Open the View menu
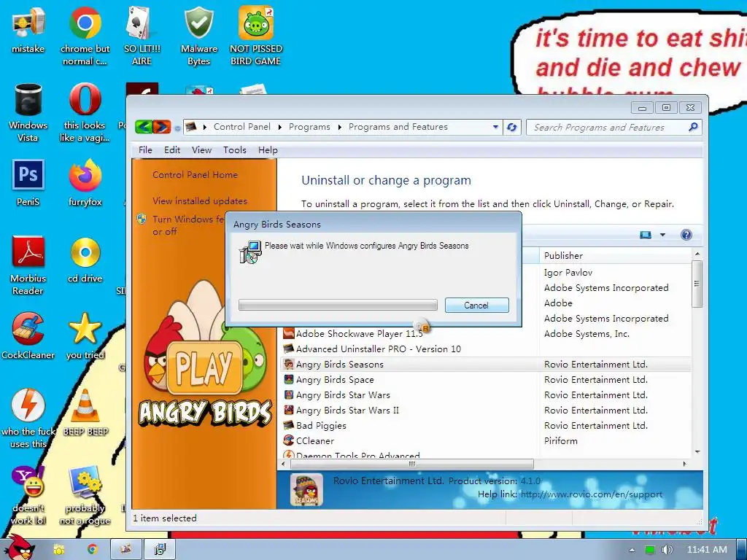 [201, 150]
